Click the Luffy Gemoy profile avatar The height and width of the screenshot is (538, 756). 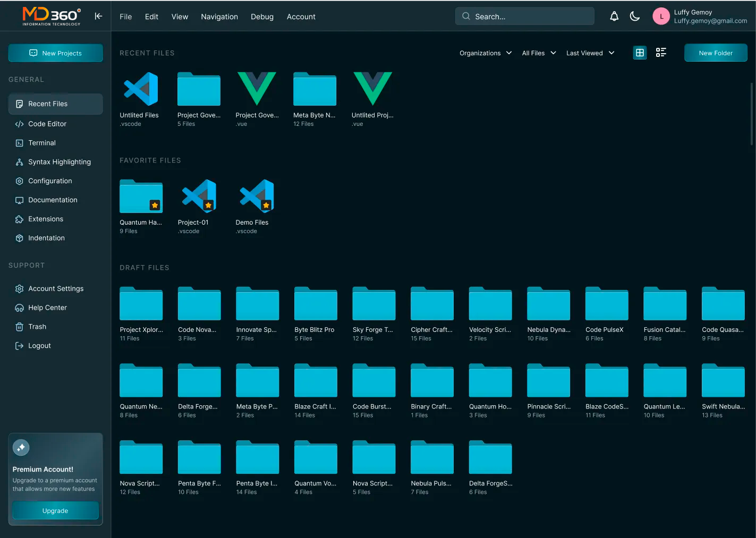(x=661, y=16)
